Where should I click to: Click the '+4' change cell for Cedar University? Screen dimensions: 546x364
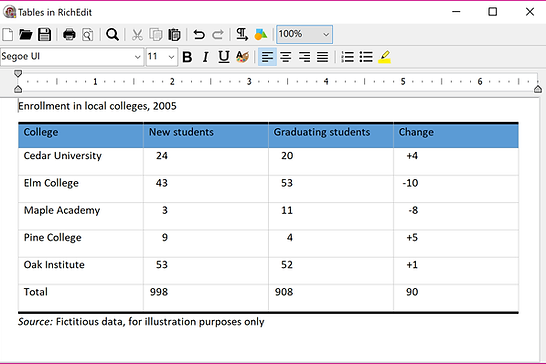456,161
